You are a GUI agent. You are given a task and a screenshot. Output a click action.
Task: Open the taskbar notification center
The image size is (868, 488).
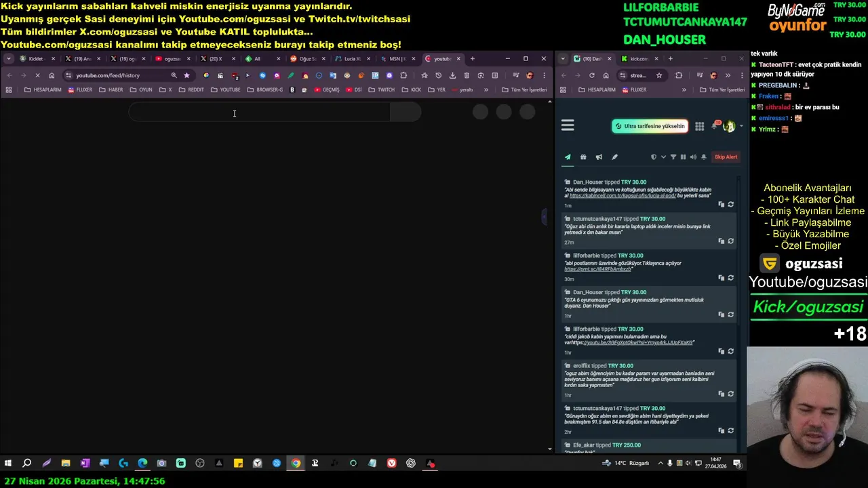point(737,464)
